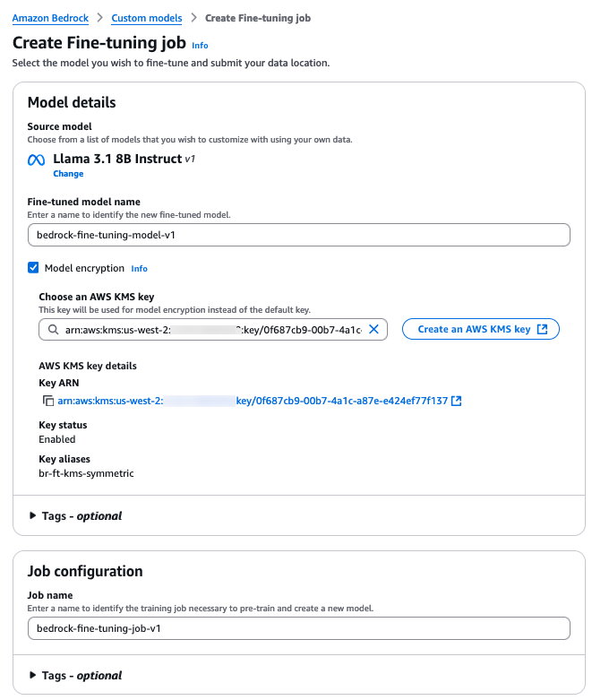Open the Key ARN hyperlink

click(251, 401)
